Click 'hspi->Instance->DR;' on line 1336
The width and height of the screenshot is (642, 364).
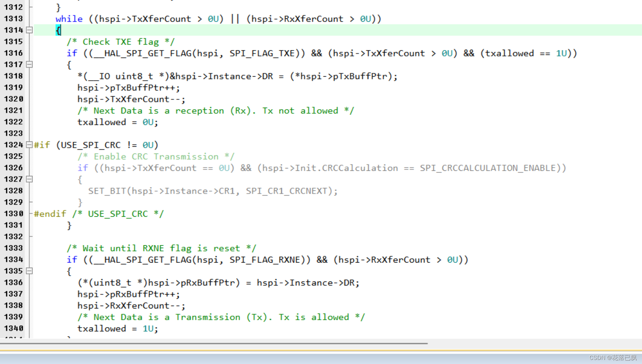pyautogui.click(x=308, y=283)
